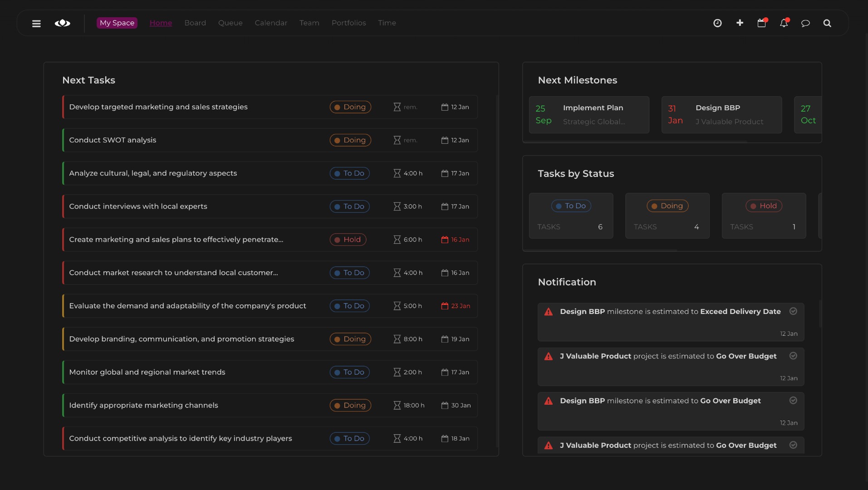Image resolution: width=868 pixels, height=490 pixels.
Task: Open the Doing tasks status card
Action: 667,216
